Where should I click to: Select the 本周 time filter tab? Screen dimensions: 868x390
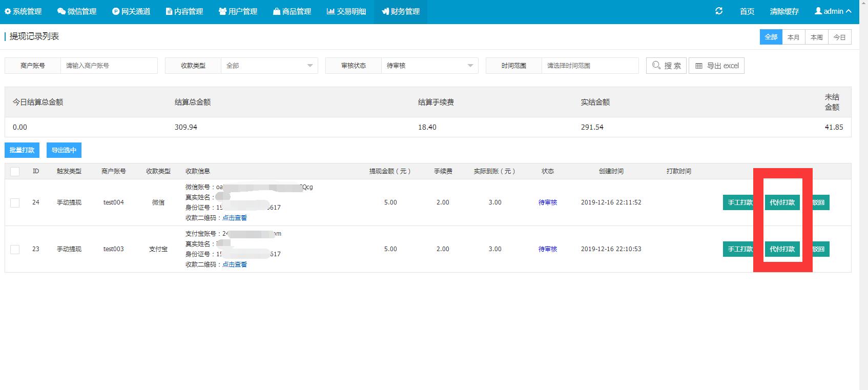[817, 37]
